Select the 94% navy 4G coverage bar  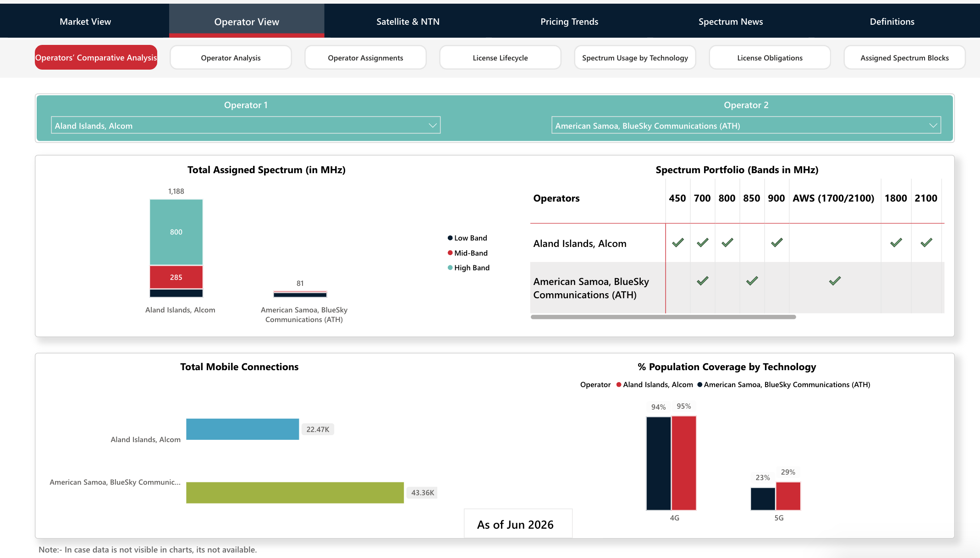(658, 463)
